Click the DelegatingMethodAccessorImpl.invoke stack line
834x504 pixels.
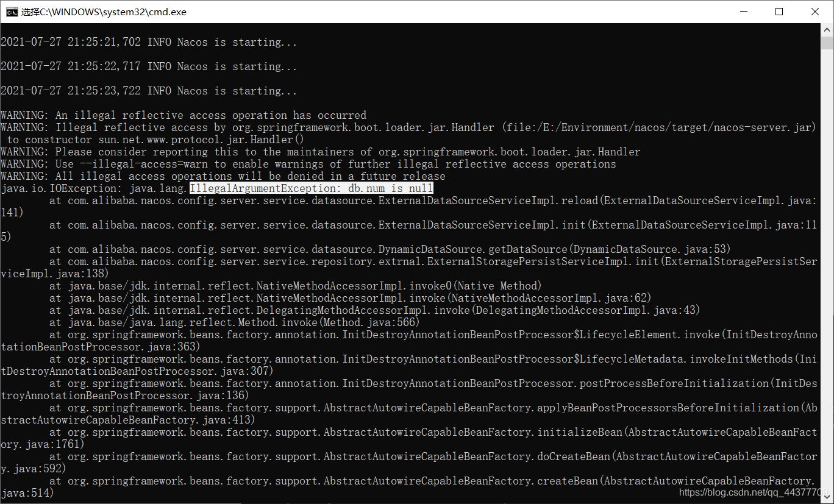pos(375,310)
